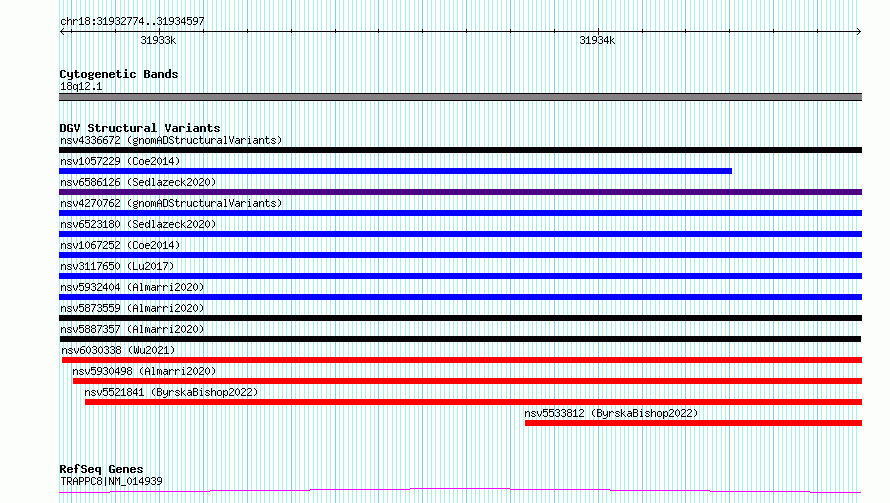
Task: Open variant label nsv3117650 (Lu2017)
Action: point(117,266)
